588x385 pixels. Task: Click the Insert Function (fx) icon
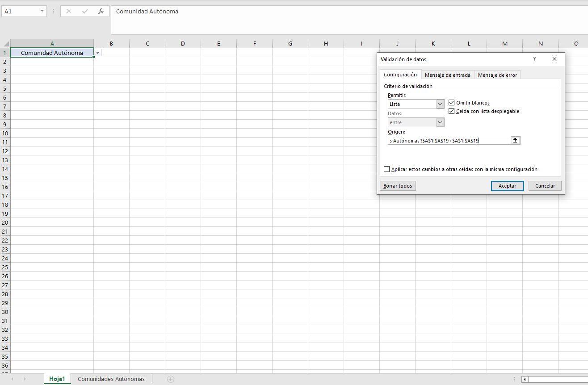click(101, 11)
